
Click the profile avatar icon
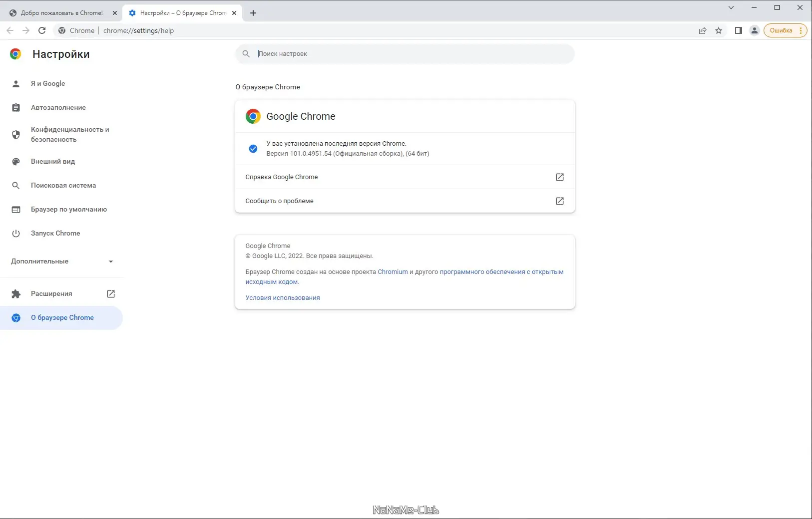pyautogui.click(x=755, y=30)
